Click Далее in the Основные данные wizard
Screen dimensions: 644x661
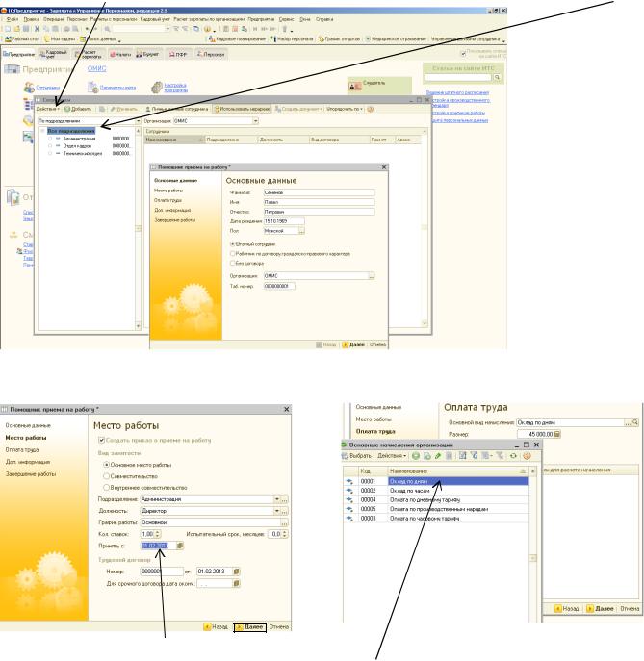353,344
